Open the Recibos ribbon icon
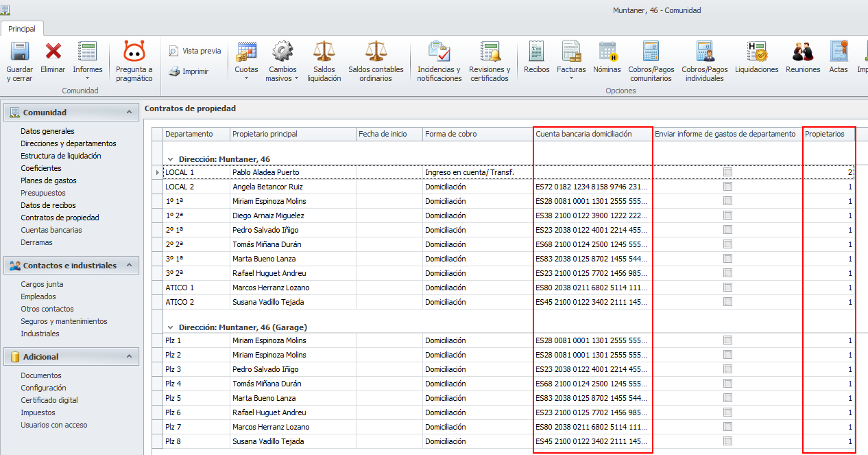 [536, 52]
